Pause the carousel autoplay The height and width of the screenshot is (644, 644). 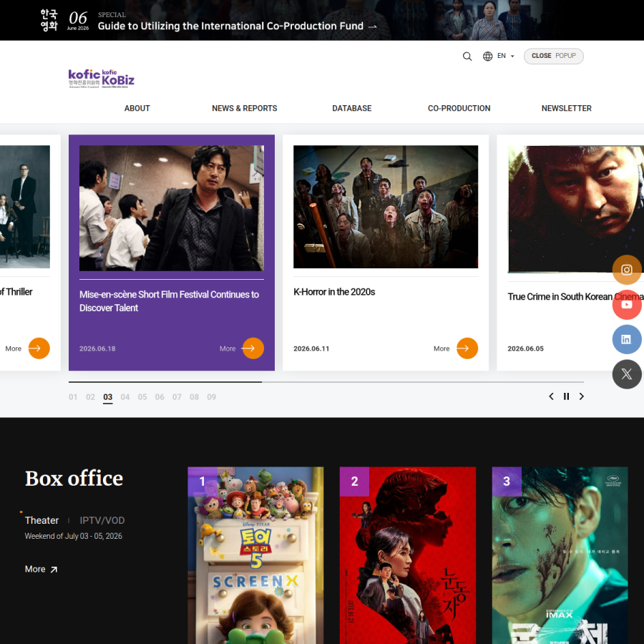pyautogui.click(x=567, y=396)
